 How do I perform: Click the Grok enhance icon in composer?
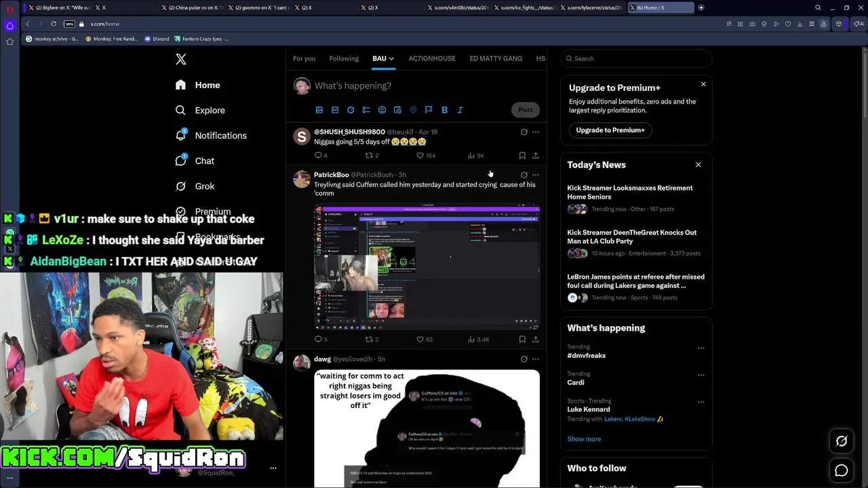(351, 110)
